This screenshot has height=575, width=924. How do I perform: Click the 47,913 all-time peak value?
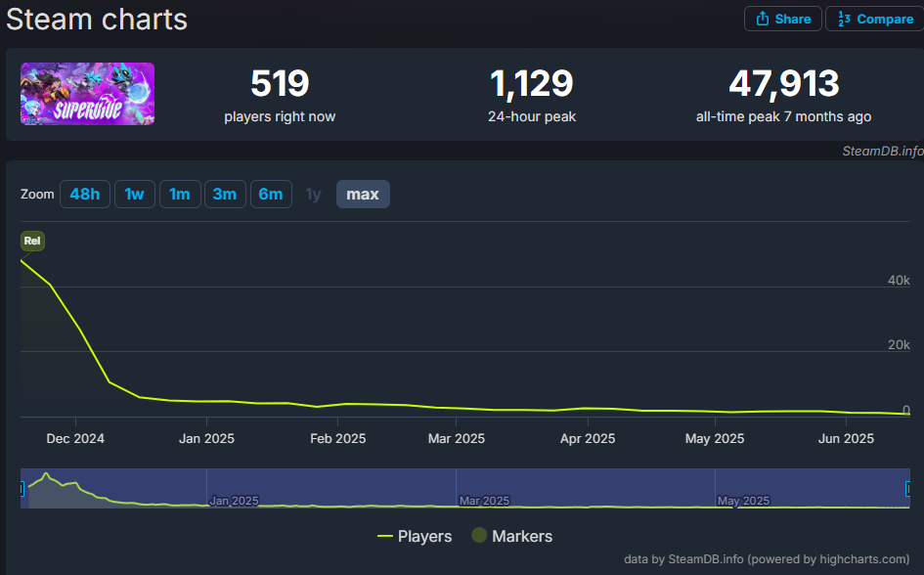click(784, 83)
